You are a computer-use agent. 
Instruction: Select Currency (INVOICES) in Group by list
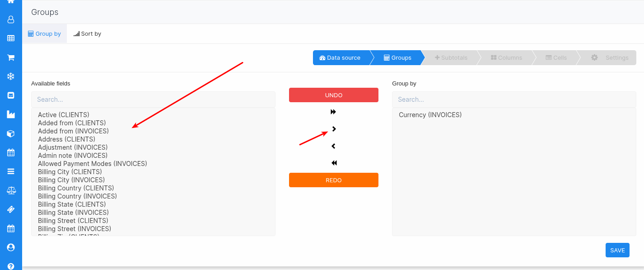click(430, 115)
